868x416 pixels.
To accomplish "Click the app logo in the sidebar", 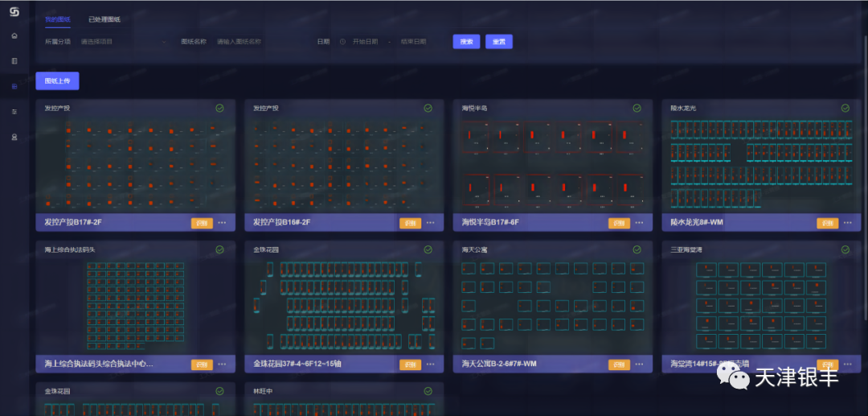I will (14, 11).
